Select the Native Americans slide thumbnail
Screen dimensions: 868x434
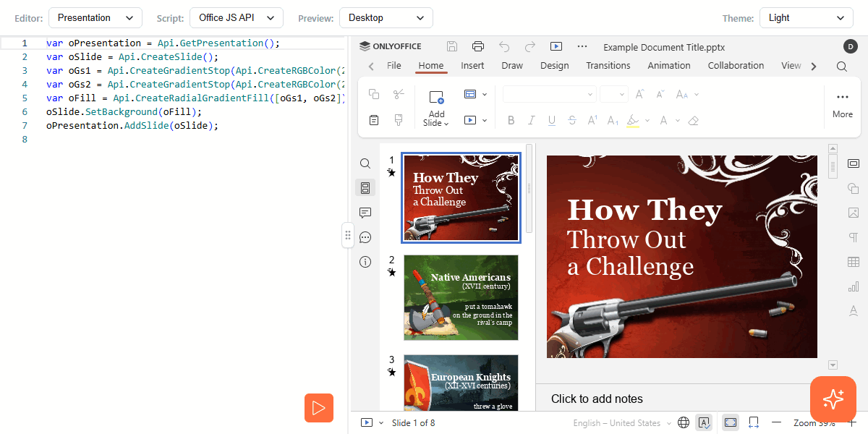461,297
